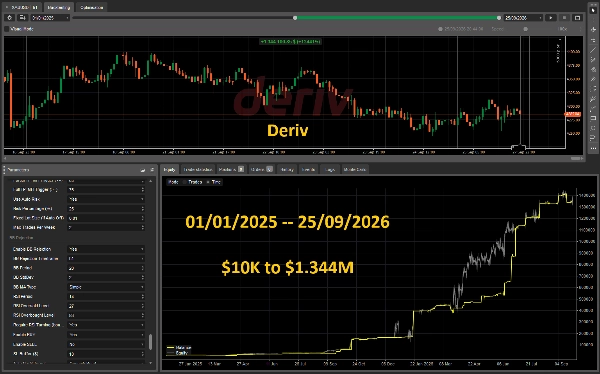Open the History tab

click(287, 169)
